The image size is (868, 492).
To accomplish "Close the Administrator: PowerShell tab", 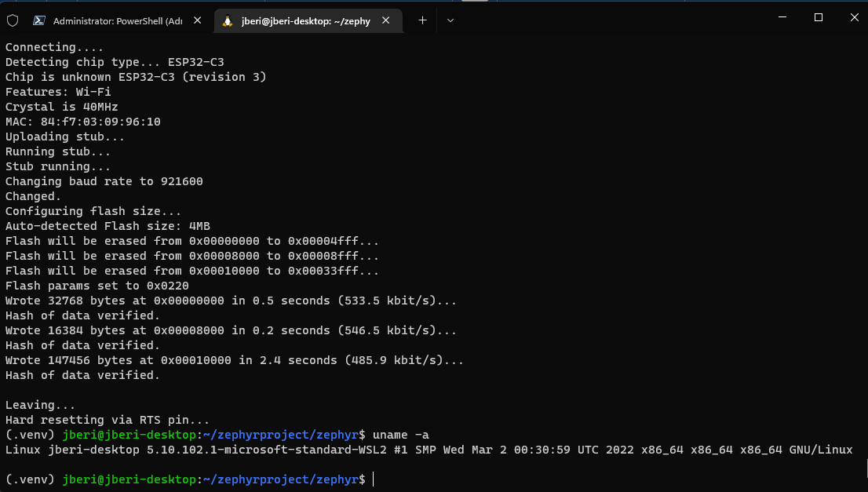I will [x=198, y=20].
